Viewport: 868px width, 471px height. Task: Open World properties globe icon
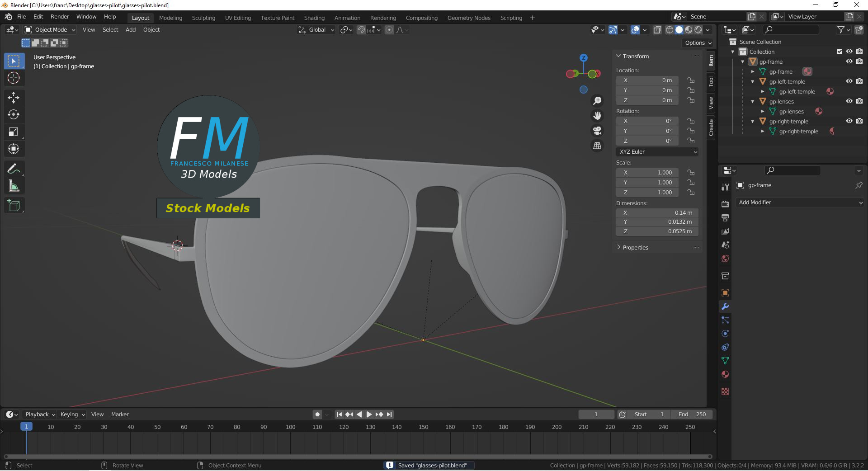(x=725, y=259)
